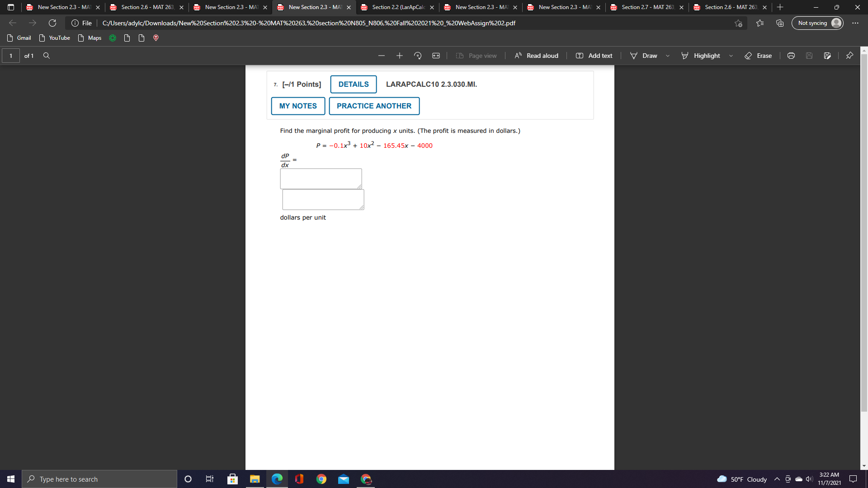The height and width of the screenshot is (488, 868).
Task: Print the PDF document
Action: tap(791, 56)
